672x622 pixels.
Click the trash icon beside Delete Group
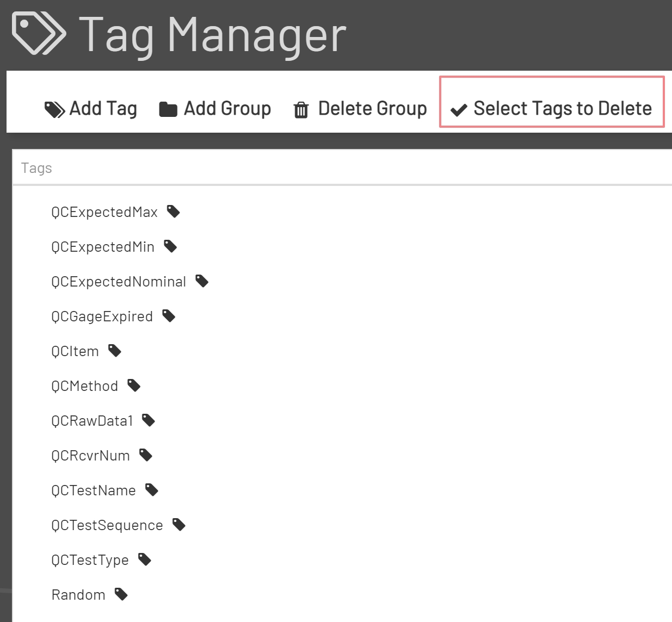pos(301,109)
